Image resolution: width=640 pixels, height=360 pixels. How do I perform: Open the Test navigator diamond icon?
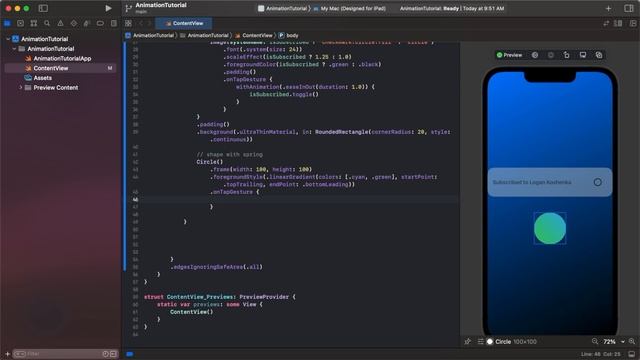point(73,23)
